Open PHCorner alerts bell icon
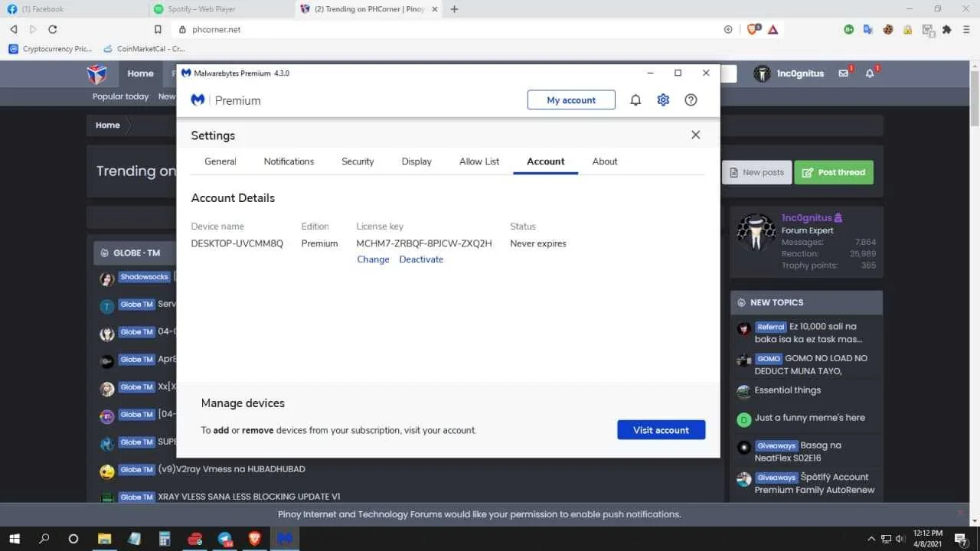980x551 pixels. click(x=870, y=73)
